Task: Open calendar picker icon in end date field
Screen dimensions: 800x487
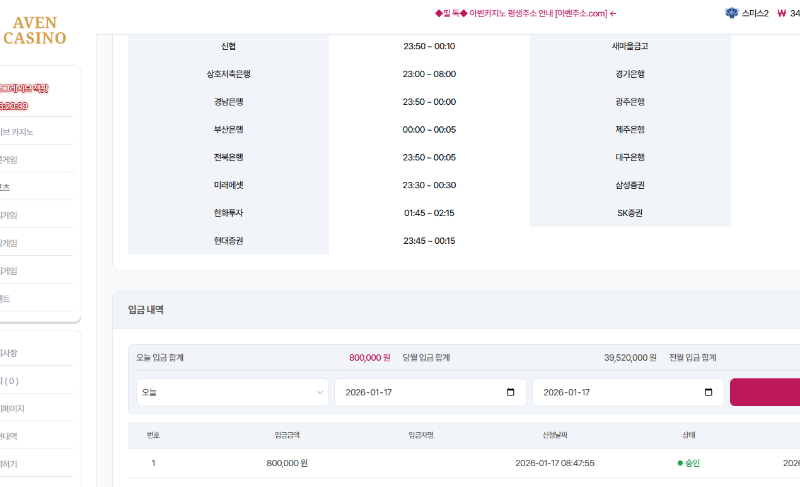Action: click(x=709, y=392)
